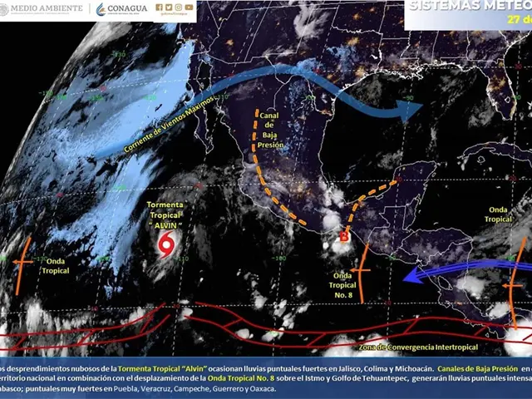Image resolution: width=532 pixels, height=399 pixels.
Task: Select the "Canal de Baja Presión" map label
Action: pyautogui.click(x=271, y=131)
